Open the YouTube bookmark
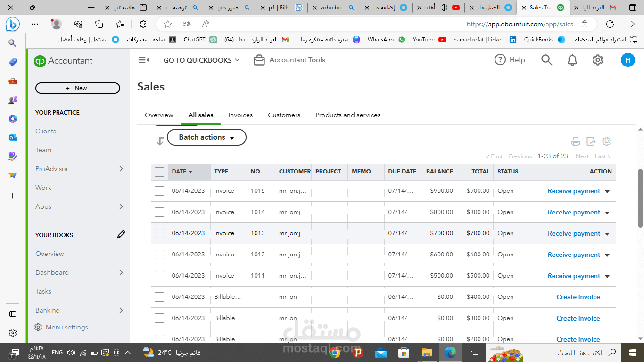The width and height of the screenshot is (644, 362). pyautogui.click(x=429, y=40)
